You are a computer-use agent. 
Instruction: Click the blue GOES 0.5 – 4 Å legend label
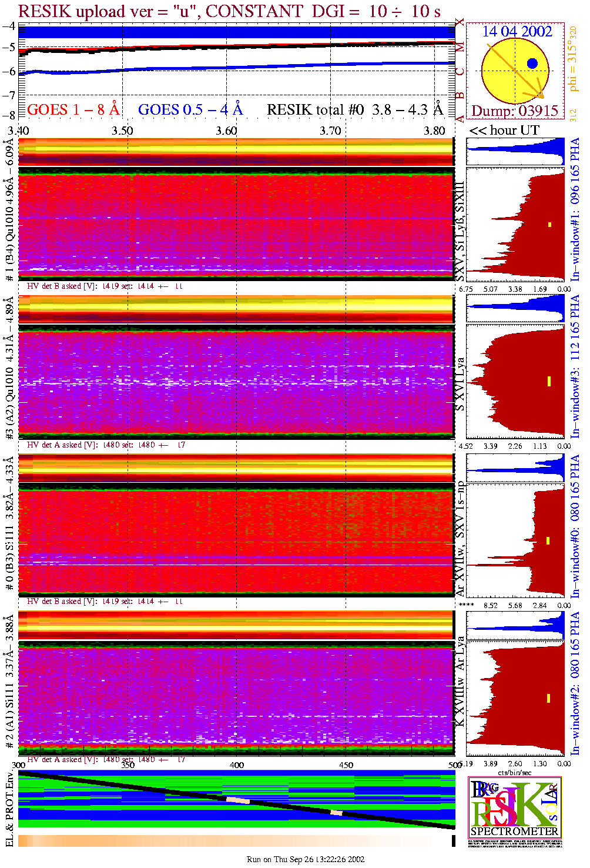(190, 109)
